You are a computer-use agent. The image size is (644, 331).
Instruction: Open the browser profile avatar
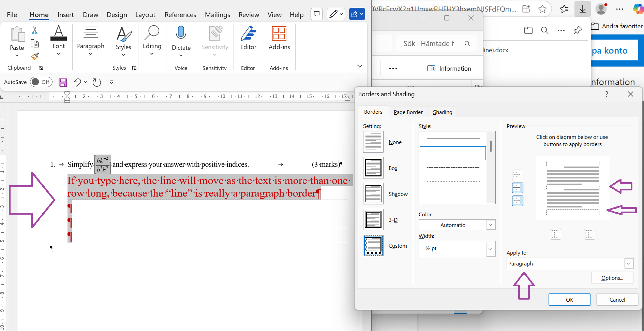pos(601,9)
